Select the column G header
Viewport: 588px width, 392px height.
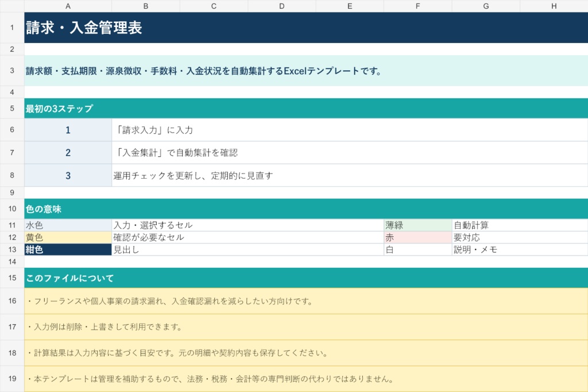486,6
